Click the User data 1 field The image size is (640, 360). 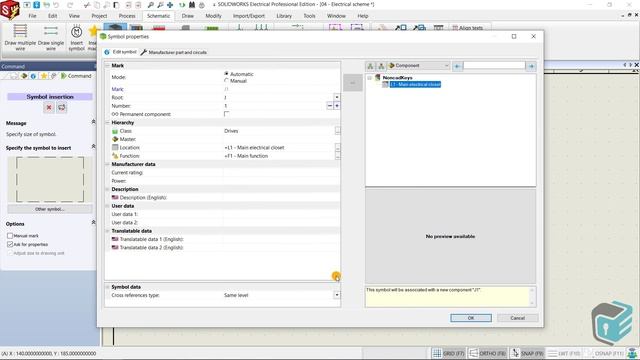(281, 214)
